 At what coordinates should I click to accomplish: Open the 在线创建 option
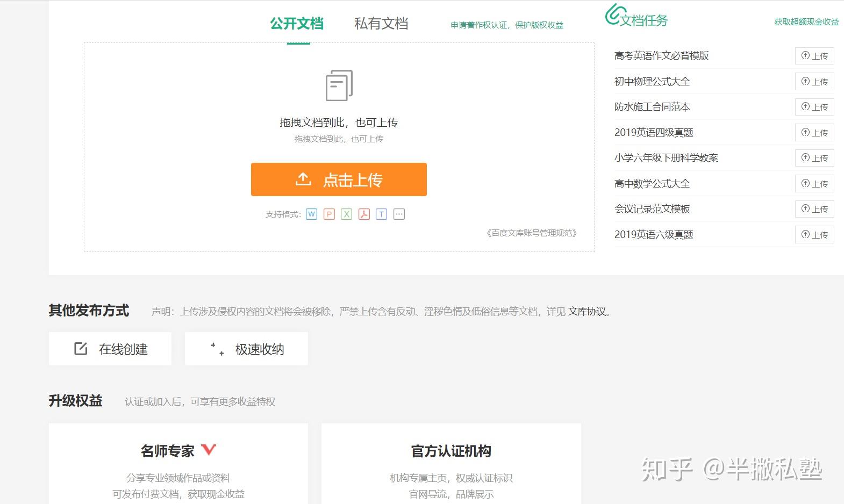pyautogui.click(x=110, y=349)
